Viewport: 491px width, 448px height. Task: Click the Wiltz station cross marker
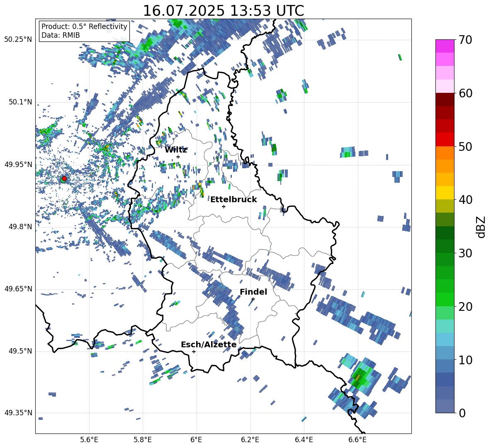(x=178, y=157)
